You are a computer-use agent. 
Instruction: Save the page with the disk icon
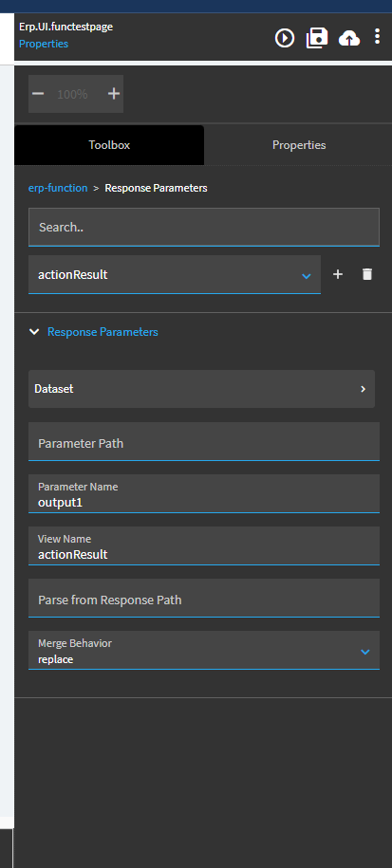click(317, 38)
